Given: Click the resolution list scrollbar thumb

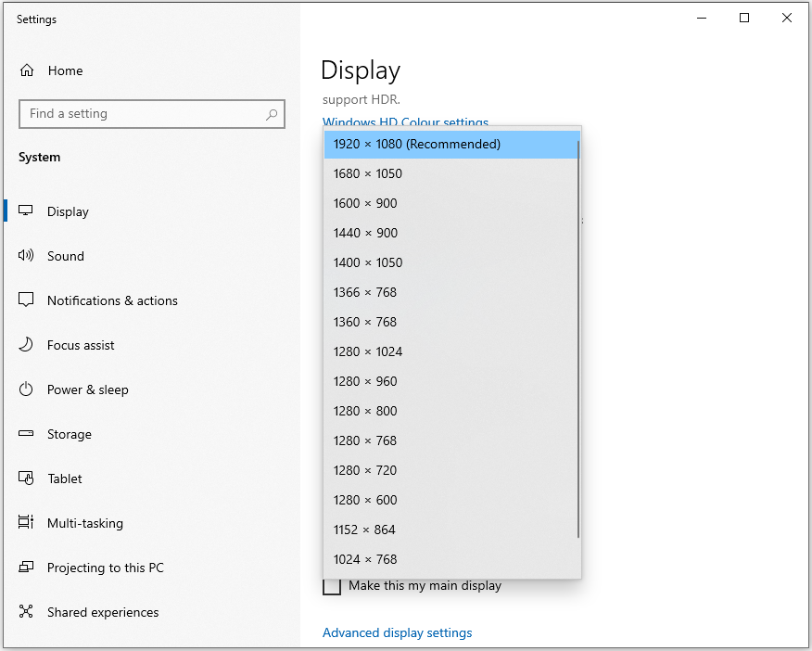Looking at the screenshot, I should (x=577, y=339).
